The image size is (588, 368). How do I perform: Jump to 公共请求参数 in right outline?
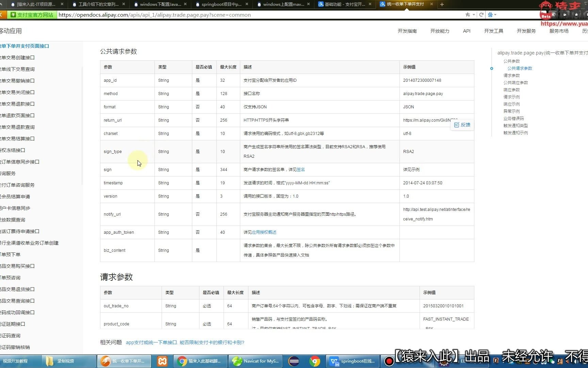click(520, 68)
